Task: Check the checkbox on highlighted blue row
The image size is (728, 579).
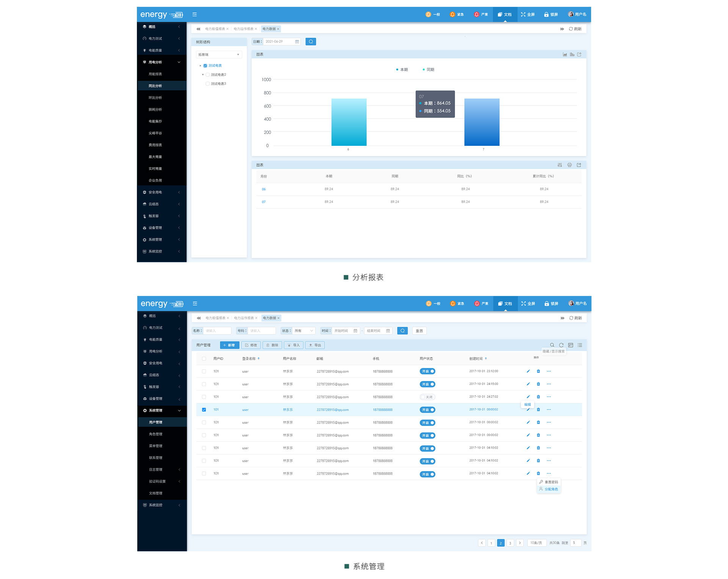Action: tap(205, 410)
